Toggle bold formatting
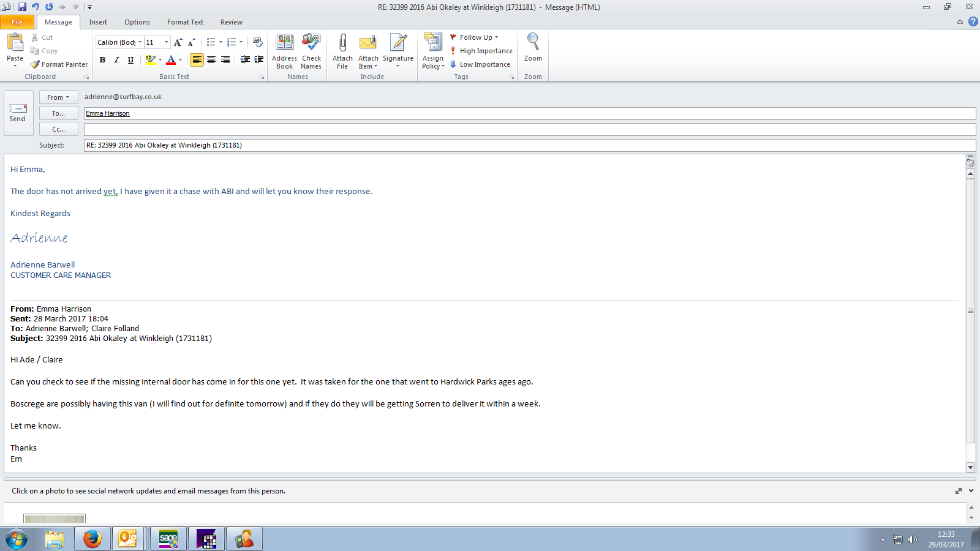The height and width of the screenshot is (551, 980). point(102,60)
